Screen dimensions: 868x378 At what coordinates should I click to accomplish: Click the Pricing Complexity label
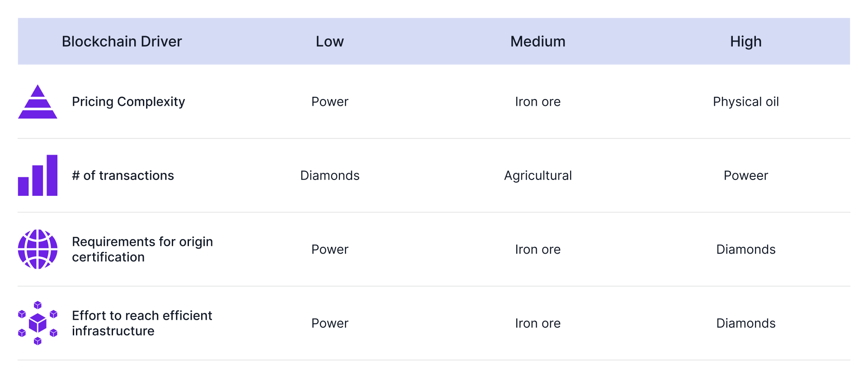(128, 102)
